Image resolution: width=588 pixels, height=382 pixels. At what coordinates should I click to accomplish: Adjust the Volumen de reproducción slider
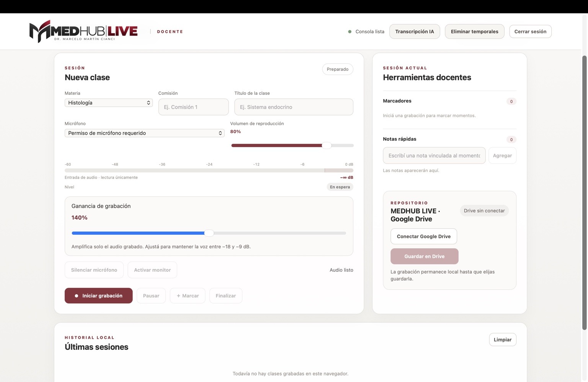click(x=292, y=145)
